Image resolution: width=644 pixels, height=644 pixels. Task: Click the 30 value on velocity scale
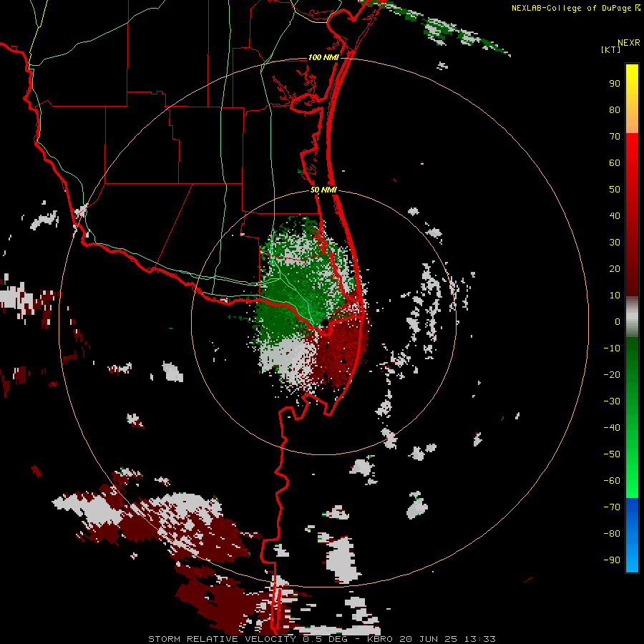point(615,243)
